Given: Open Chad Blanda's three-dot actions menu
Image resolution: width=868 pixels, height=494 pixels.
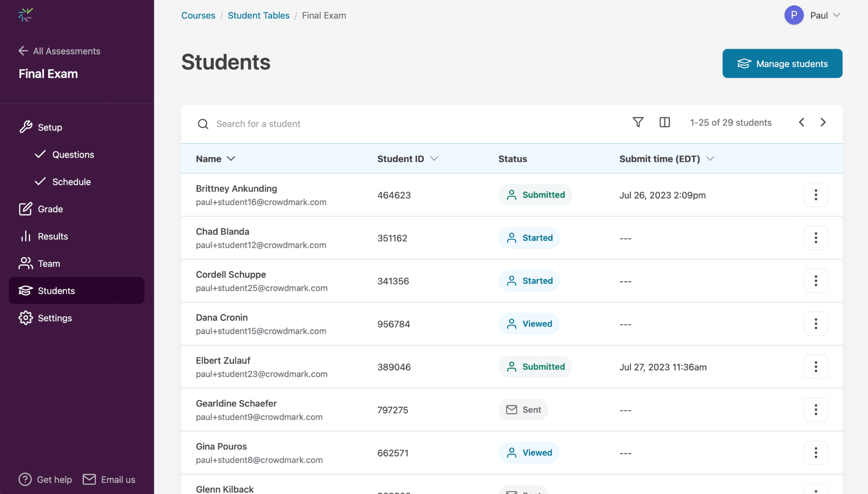Looking at the screenshot, I should 815,238.
